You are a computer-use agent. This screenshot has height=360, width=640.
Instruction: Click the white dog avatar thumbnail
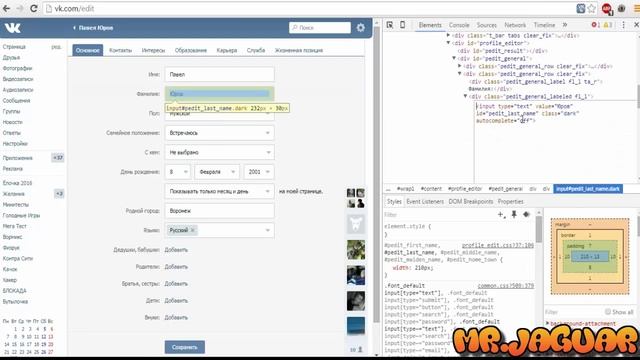tap(356, 224)
